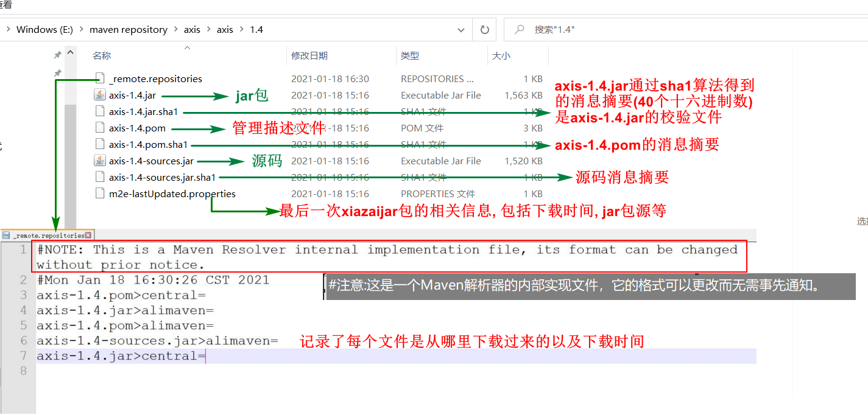Click the save disk icon on the editor tab
Image resolution: width=868 pixels, height=415 pixels.
click(6, 235)
